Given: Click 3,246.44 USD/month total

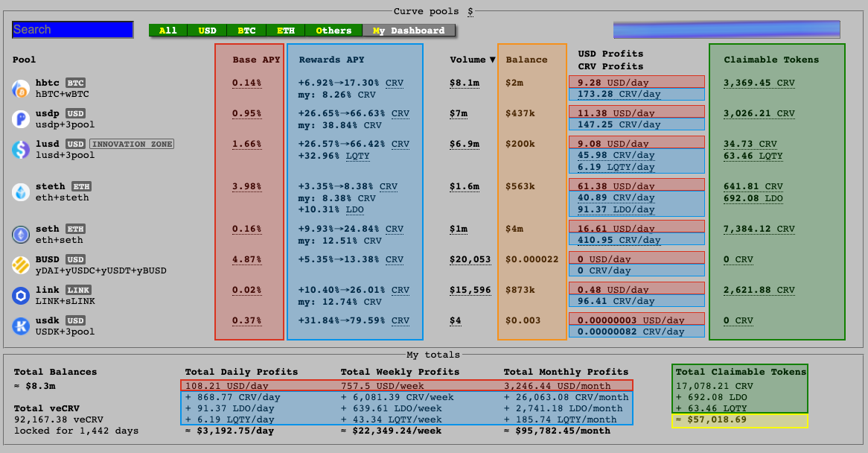Looking at the screenshot, I should pyautogui.click(x=557, y=386).
